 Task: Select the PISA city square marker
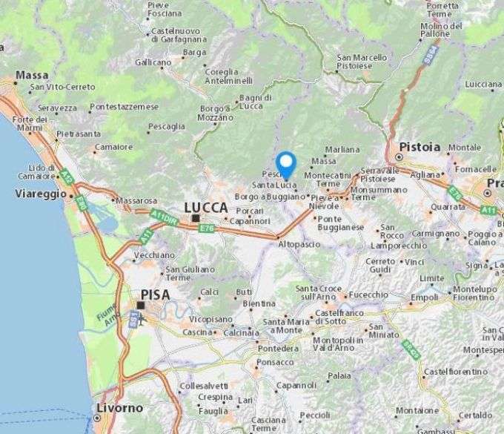click(x=141, y=305)
